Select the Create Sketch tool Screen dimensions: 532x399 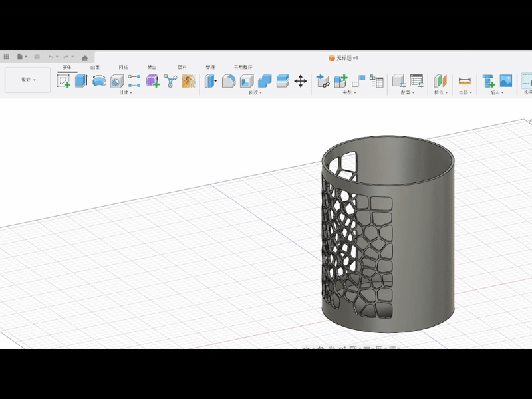pyautogui.click(x=63, y=81)
